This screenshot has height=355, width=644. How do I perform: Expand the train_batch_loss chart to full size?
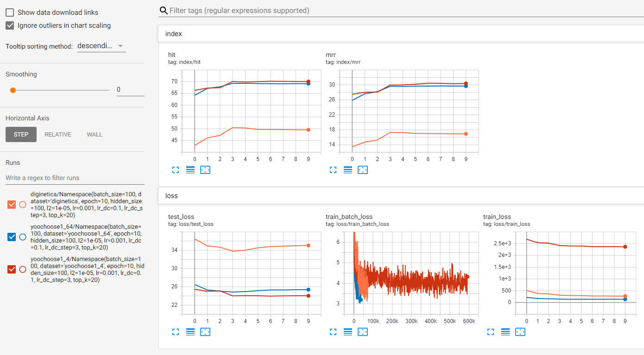(333, 332)
